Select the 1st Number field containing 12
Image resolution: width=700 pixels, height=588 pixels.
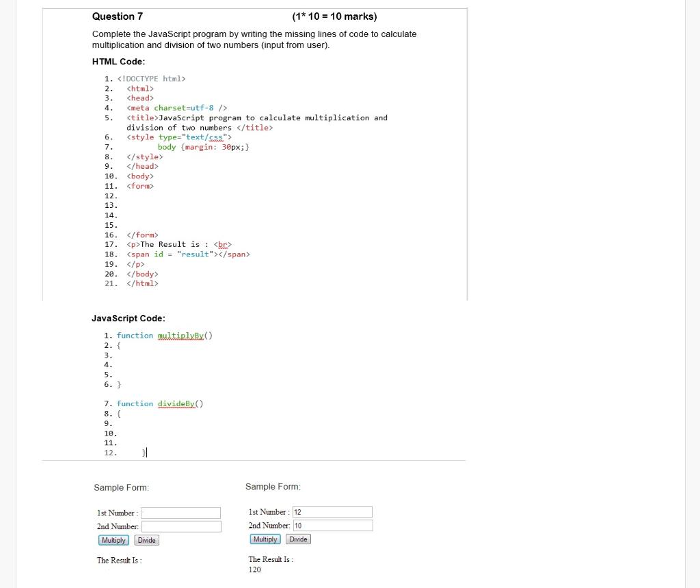332,511
